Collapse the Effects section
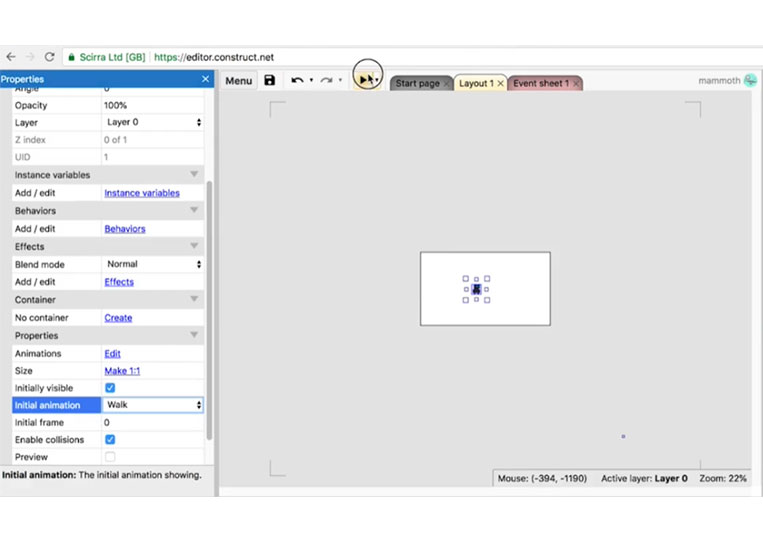The height and width of the screenshot is (541, 763). click(194, 246)
